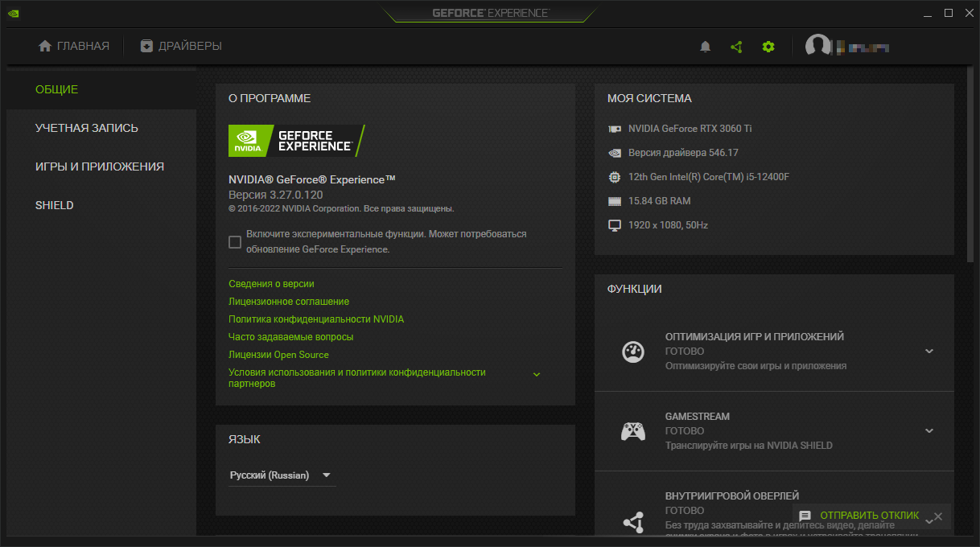The image size is (980, 547).
Task: Click the NVIDIA GeForce RTX 3060 Ti text
Action: [x=690, y=129]
